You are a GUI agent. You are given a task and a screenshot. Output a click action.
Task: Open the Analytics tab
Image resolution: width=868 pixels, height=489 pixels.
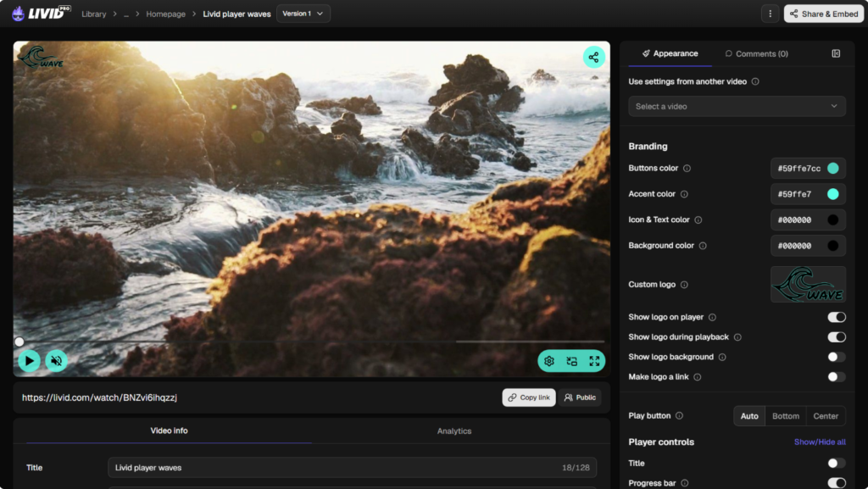point(454,431)
